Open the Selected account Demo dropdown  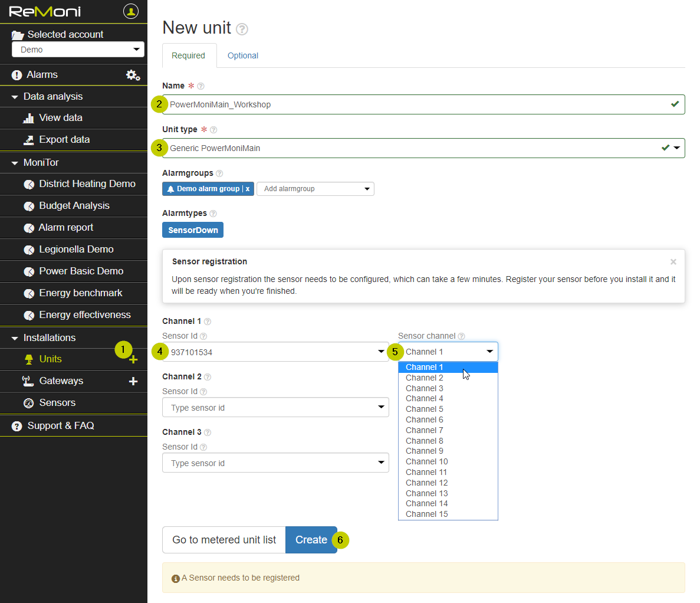pos(78,49)
